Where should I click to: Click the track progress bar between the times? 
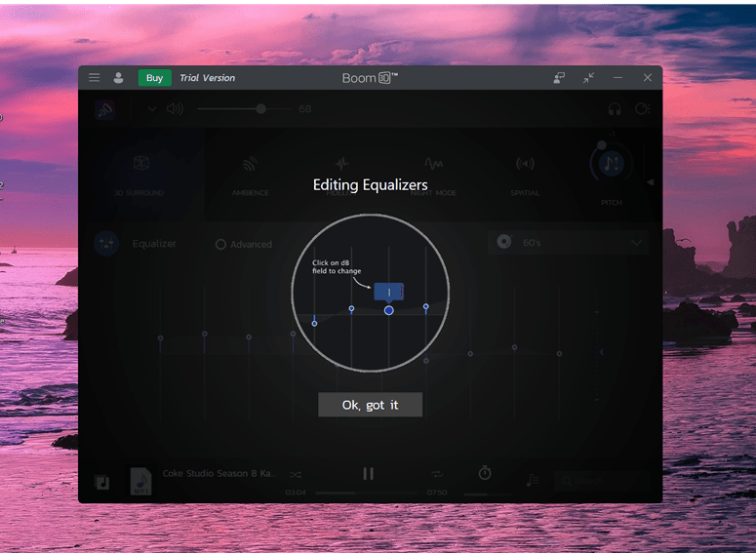(366, 494)
